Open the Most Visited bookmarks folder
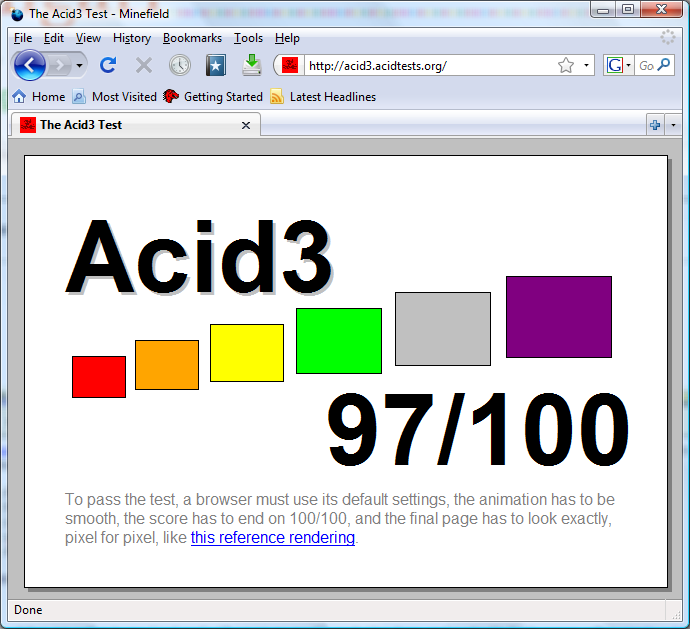This screenshot has width=690, height=629. click(x=115, y=97)
